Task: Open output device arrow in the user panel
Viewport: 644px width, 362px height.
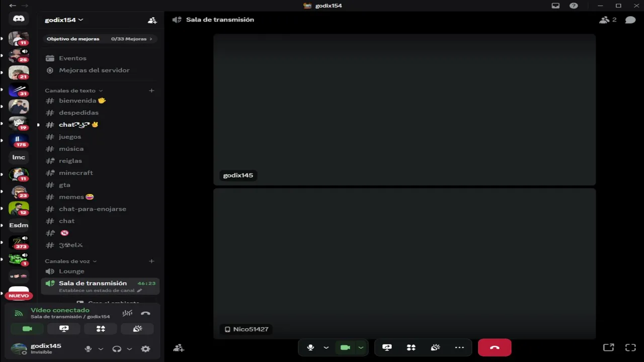Action: click(129, 349)
